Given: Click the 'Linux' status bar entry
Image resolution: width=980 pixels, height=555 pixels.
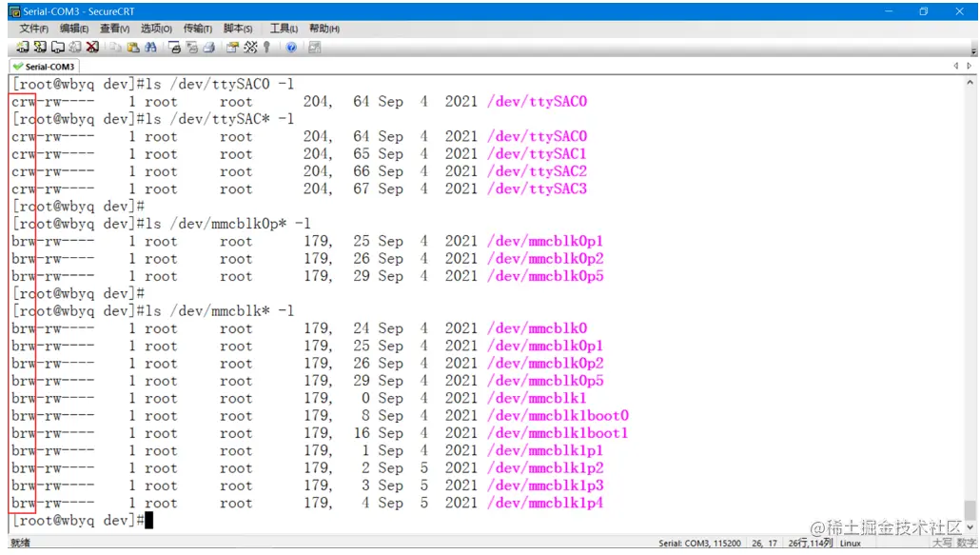Looking at the screenshot, I should pos(850,544).
